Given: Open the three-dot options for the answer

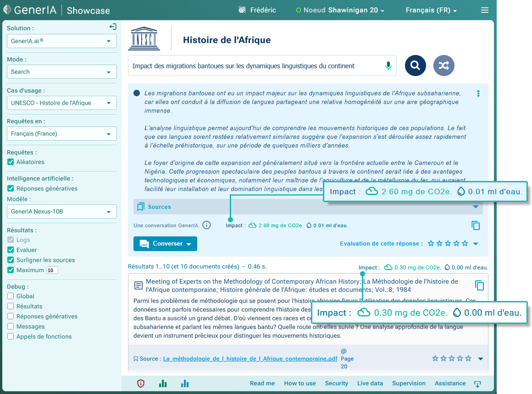Looking at the screenshot, I should click(x=478, y=93).
